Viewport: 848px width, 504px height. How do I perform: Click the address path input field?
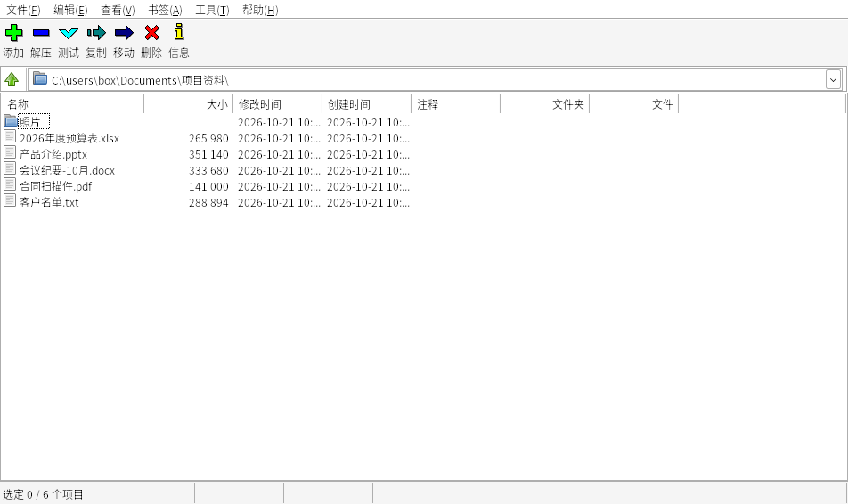(436, 80)
